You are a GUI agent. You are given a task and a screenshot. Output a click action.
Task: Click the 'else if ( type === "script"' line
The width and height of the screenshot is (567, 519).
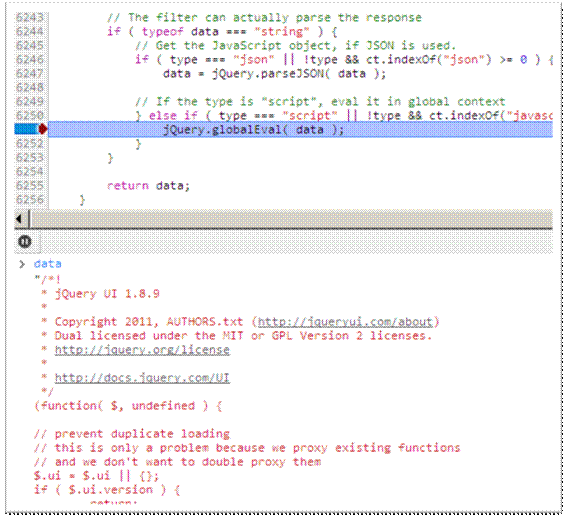[x=344, y=116]
